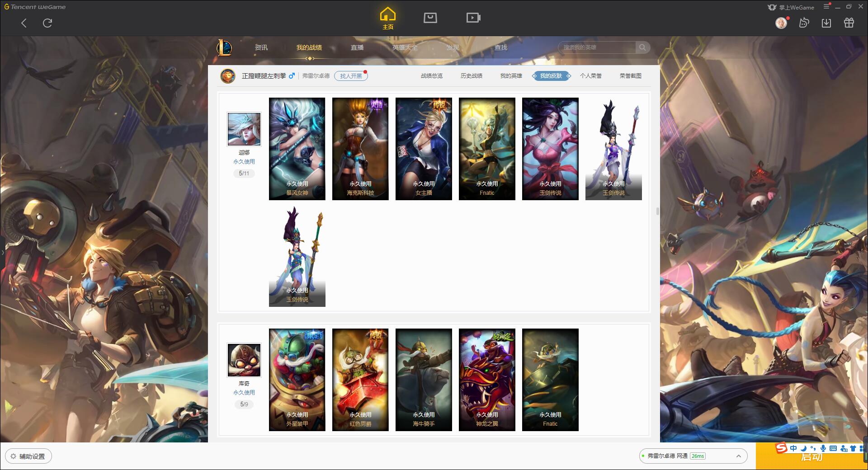
Task: Open the 个人荣誉 sub-tab
Action: click(591, 76)
